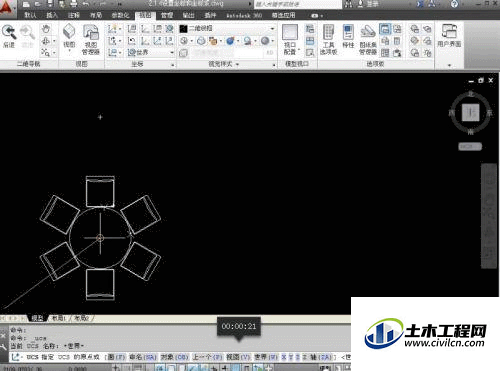This screenshot has width=500, height=371.
Task: Click the 世界(W) command option
Action: click(266, 357)
